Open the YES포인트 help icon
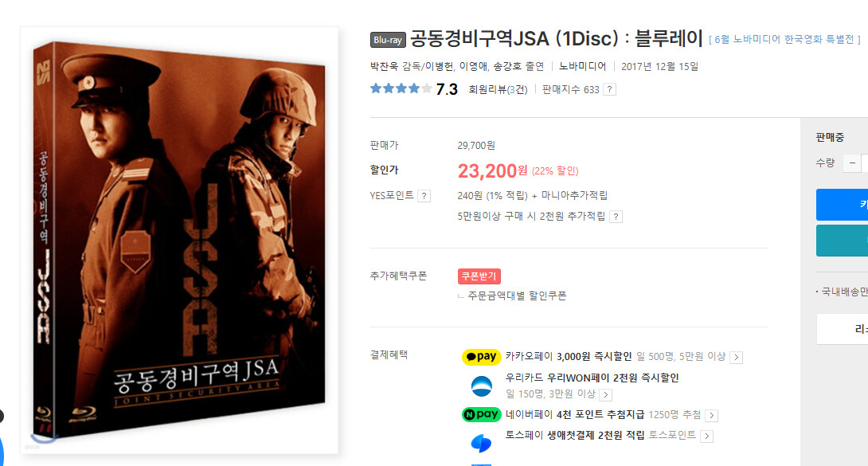The height and width of the screenshot is (466, 868). (x=424, y=196)
